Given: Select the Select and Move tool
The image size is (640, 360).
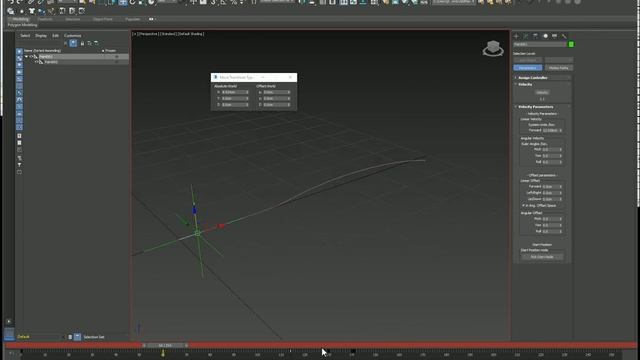Looking at the screenshot, I should pyautogui.click(x=123, y=2).
